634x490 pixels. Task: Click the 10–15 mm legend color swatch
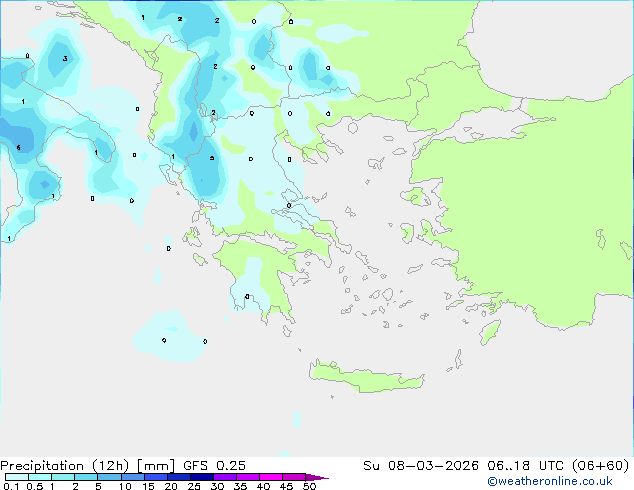(x=133, y=477)
